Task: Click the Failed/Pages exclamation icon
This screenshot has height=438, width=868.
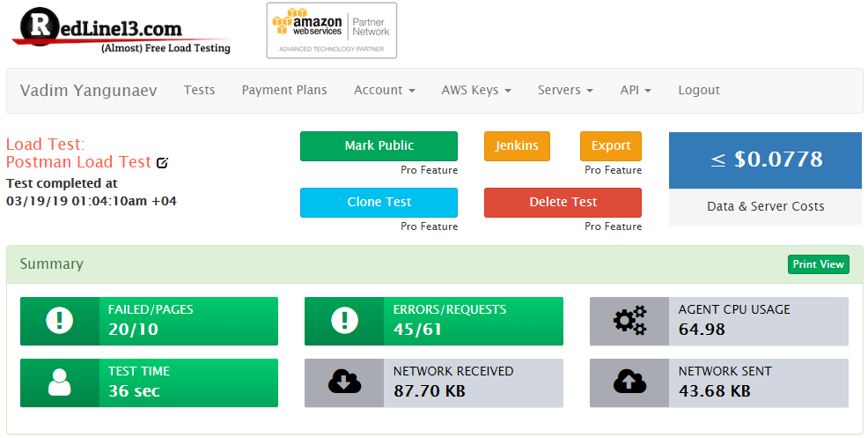Action: point(60,321)
